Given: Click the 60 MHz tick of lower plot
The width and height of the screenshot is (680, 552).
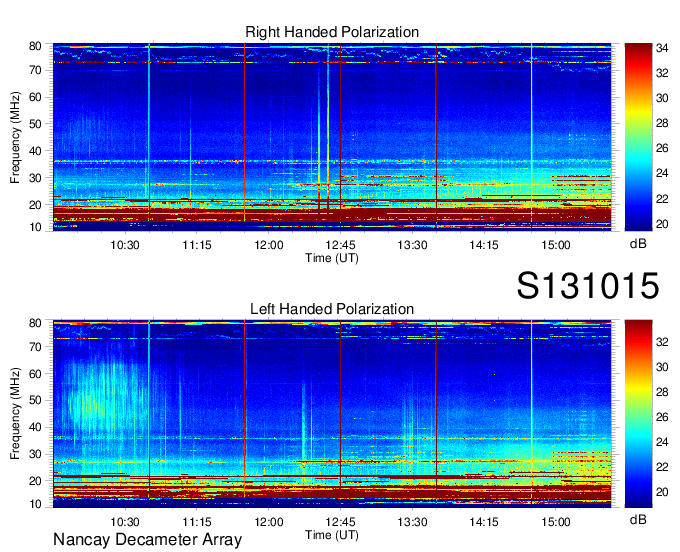Looking at the screenshot, I should [35, 374].
